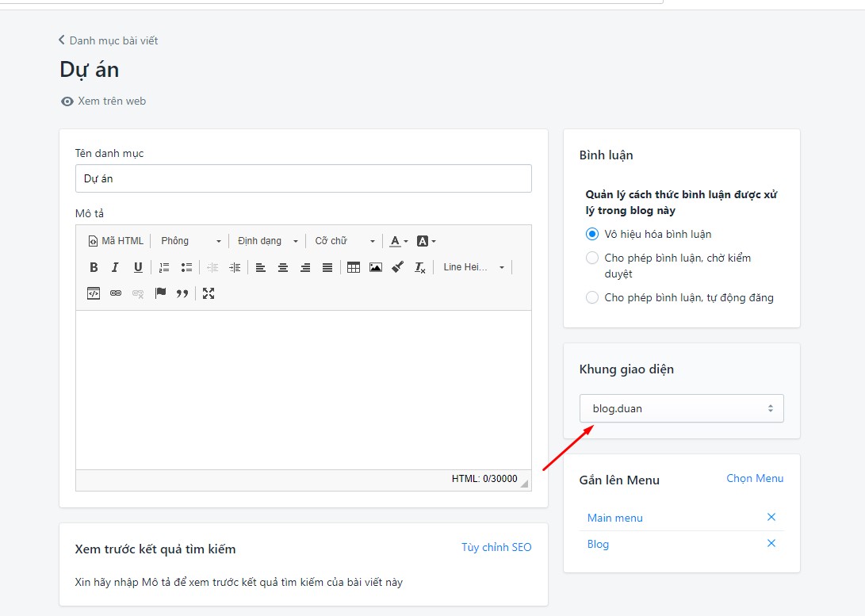The image size is (865, 616).
Task: Select Cho phép bình luận, chờ kiểm duyệt
Action: coord(592,258)
